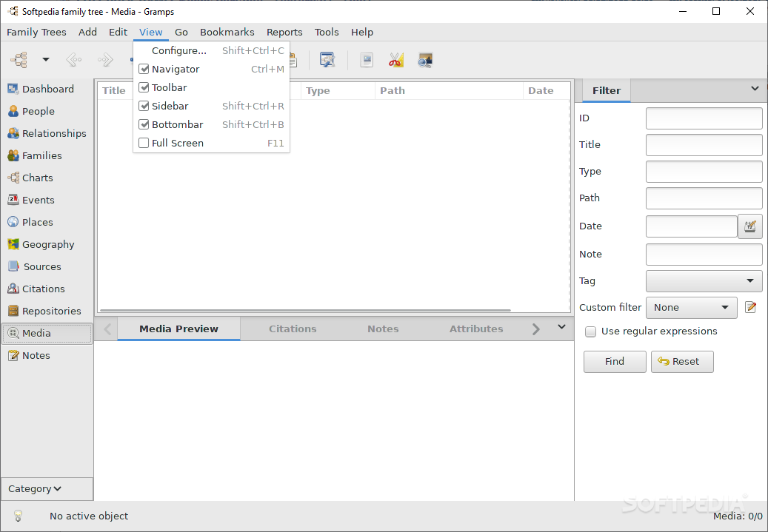Open the bottombar gramplet menu arrow
The image size is (768, 532).
coord(562,327)
